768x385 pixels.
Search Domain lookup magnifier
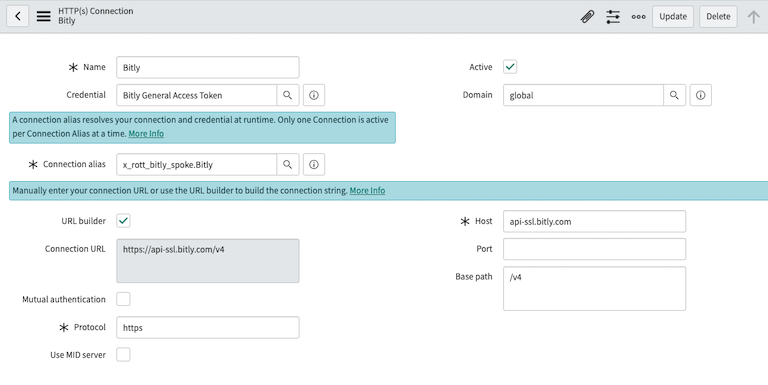coord(674,95)
